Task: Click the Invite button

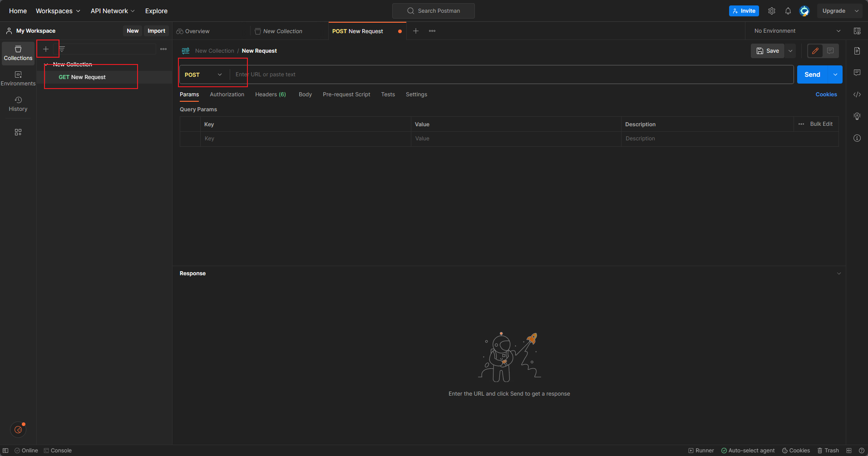Action: pos(744,11)
